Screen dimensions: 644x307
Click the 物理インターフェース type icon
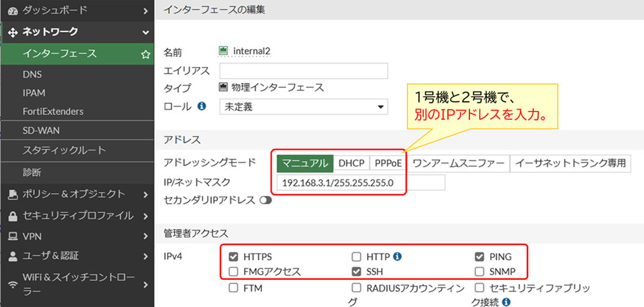[223, 87]
